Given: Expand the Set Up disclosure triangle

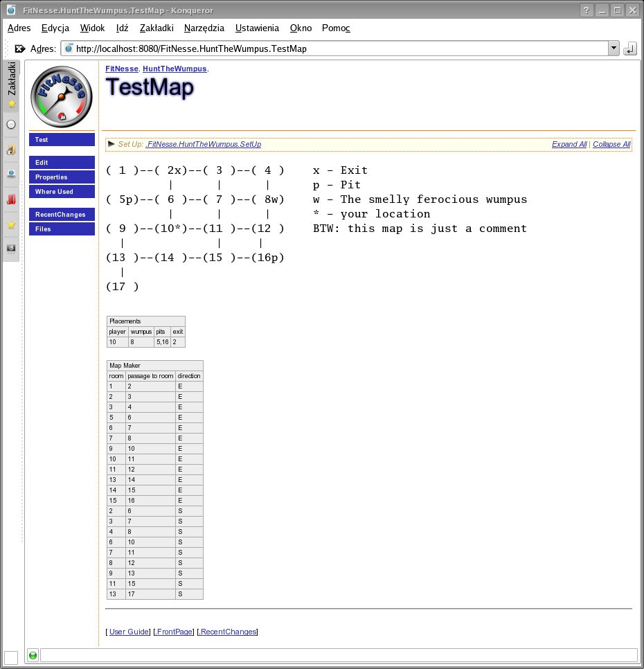Looking at the screenshot, I should pos(111,144).
